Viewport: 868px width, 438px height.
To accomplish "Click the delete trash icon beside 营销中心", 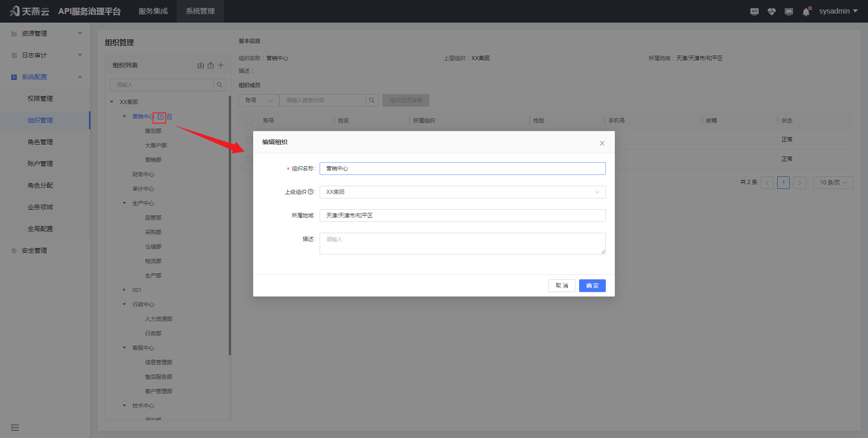I will (170, 117).
